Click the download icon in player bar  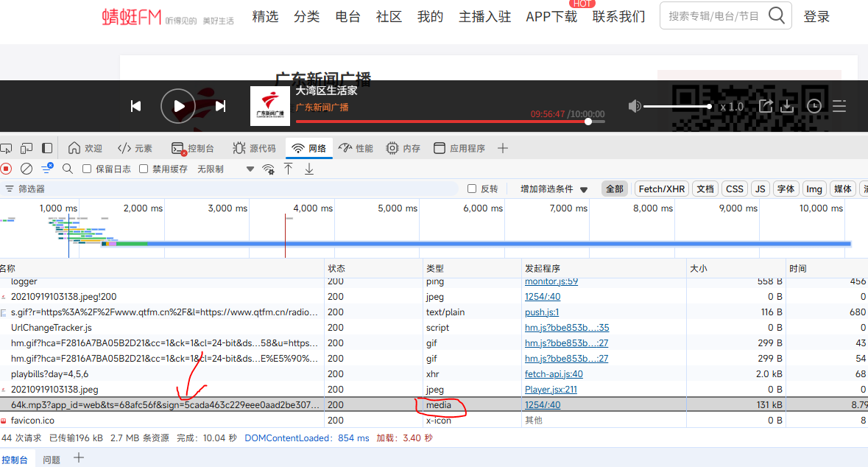pyautogui.click(x=787, y=107)
